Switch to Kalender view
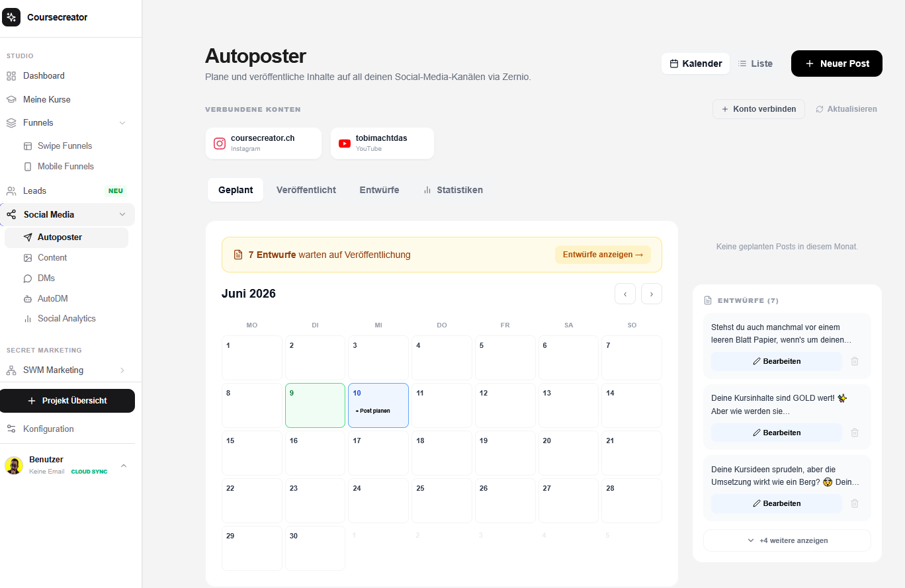905x588 pixels. (696, 63)
